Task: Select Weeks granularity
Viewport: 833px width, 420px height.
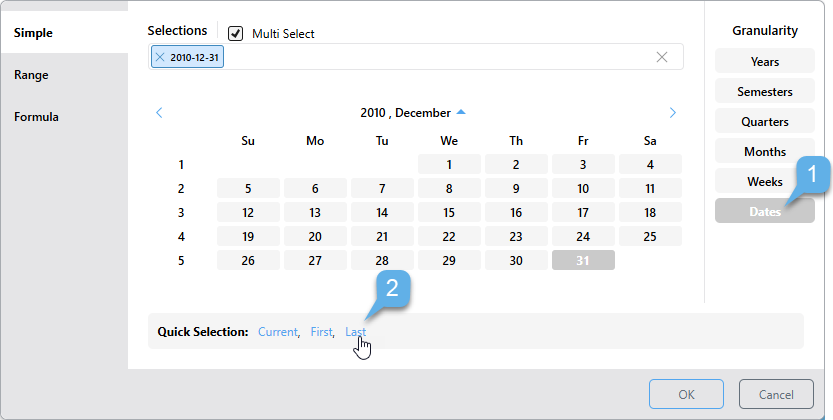Action: (x=765, y=182)
